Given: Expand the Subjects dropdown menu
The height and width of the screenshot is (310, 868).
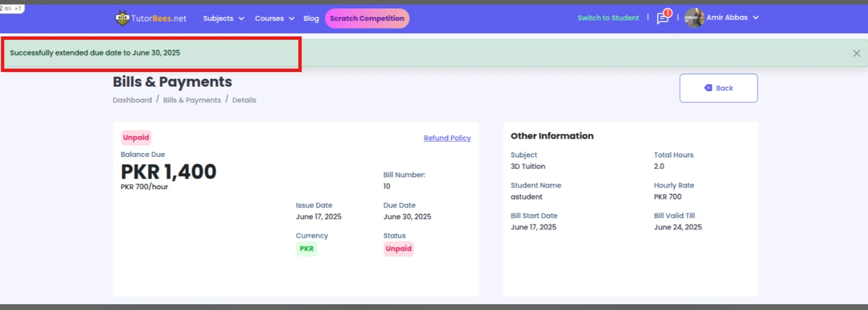Looking at the screenshot, I should pyautogui.click(x=224, y=19).
